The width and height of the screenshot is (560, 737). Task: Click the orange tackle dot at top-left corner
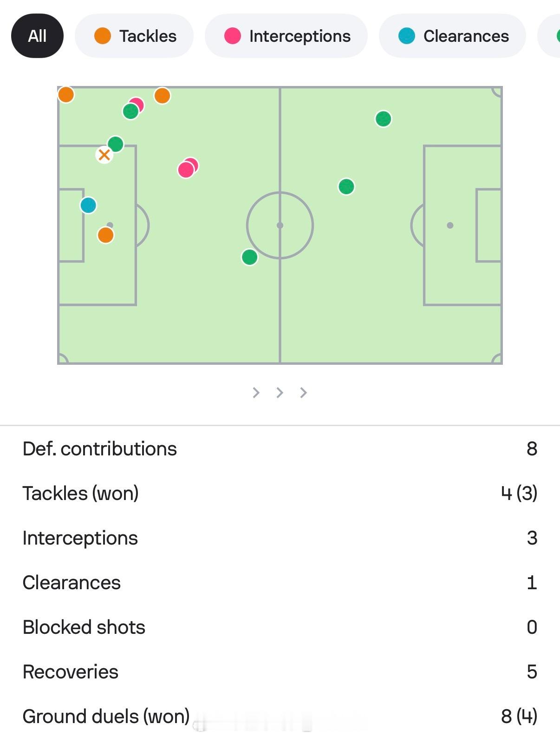pos(66,94)
